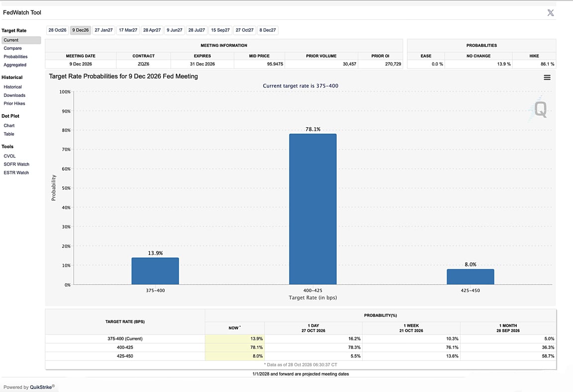Open ESTR Watch tool link

point(16,172)
